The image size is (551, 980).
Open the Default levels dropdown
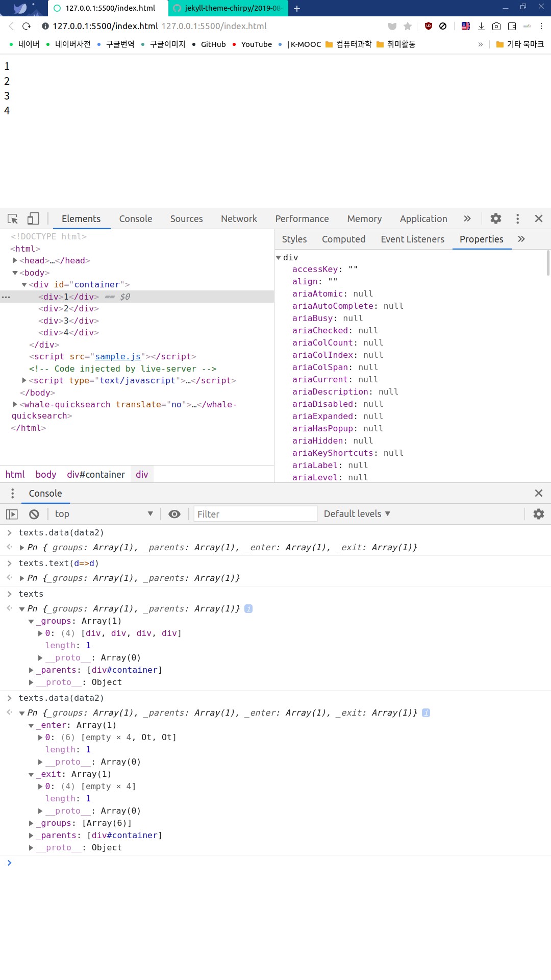point(357,514)
